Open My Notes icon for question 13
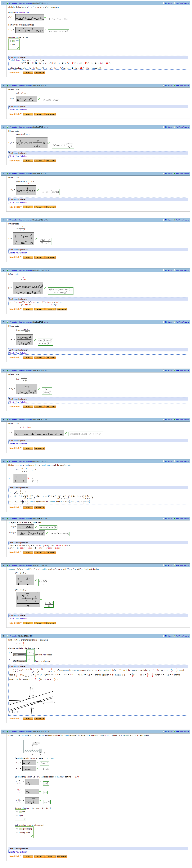This screenshot has width=192, height=868. point(163,636)
